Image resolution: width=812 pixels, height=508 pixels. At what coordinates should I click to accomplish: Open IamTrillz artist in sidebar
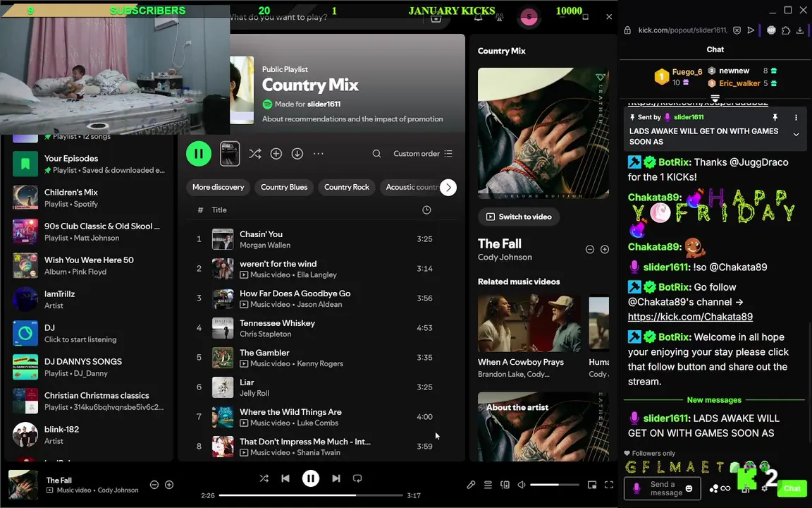[x=89, y=299]
